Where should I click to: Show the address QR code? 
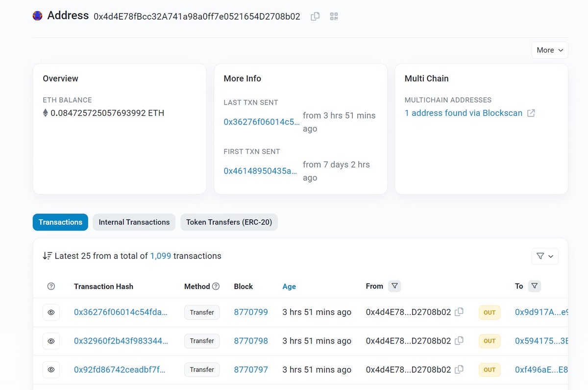(x=334, y=16)
